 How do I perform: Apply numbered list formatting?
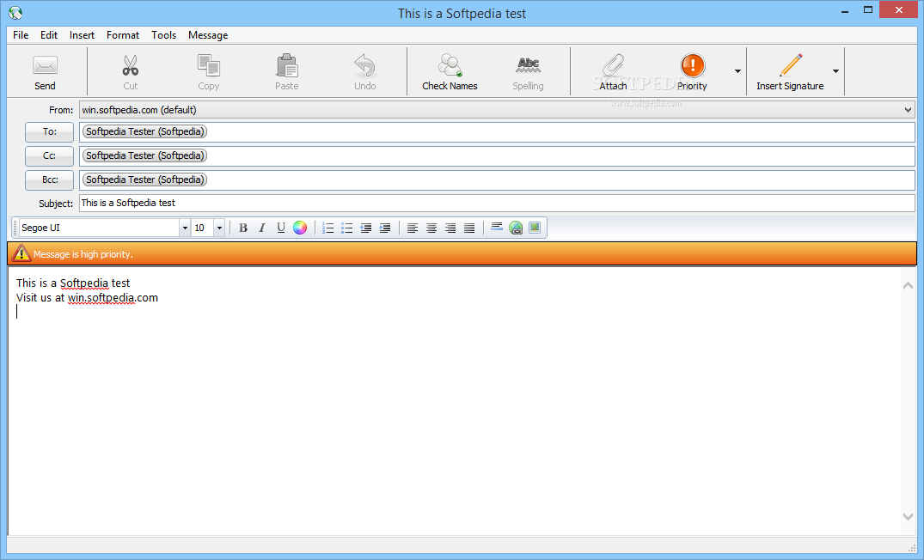(328, 228)
